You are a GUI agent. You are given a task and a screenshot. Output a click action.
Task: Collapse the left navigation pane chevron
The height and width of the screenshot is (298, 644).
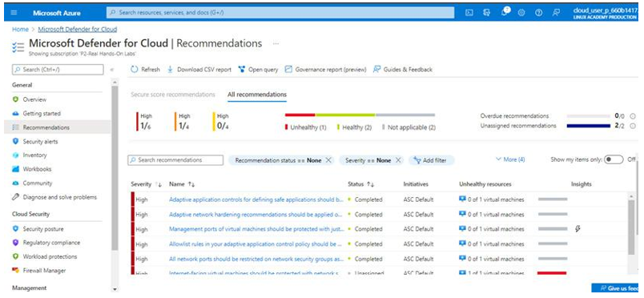112,70
